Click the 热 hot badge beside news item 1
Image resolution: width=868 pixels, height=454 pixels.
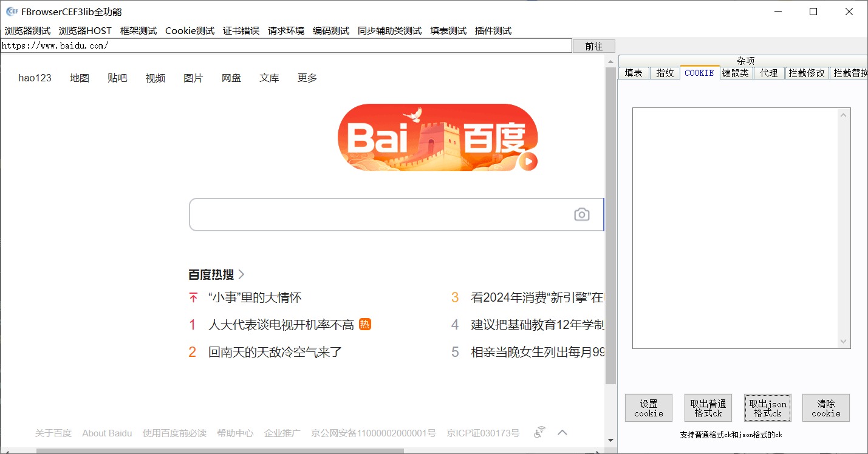click(x=364, y=324)
